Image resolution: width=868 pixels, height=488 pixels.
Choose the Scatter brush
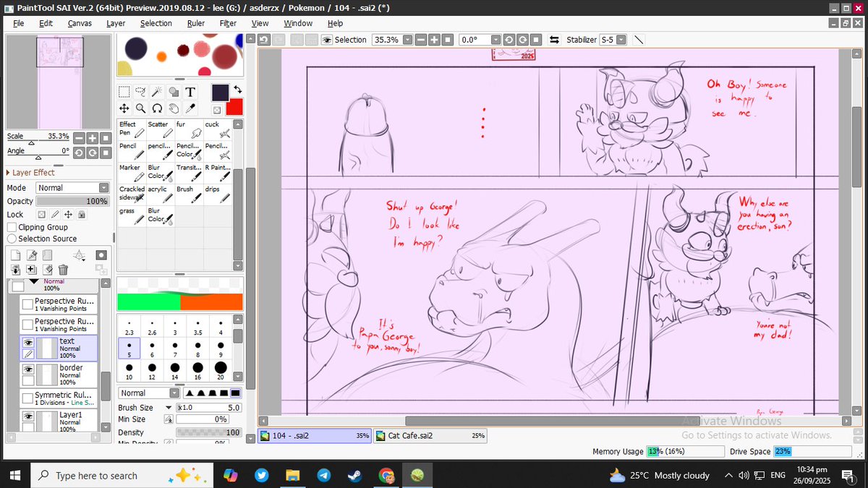[x=160, y=129]
